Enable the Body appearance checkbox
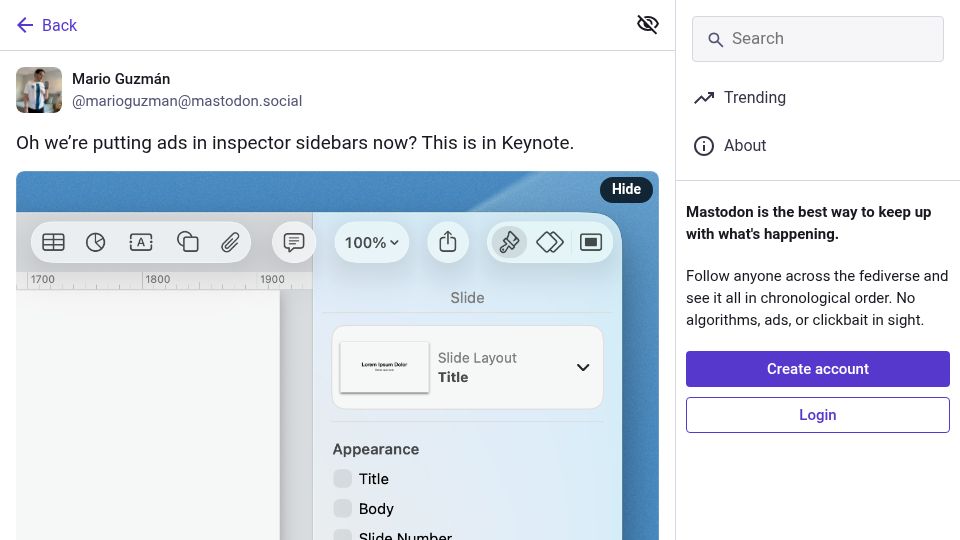Screen dimensions: 960x540 [x=342, y=508]
